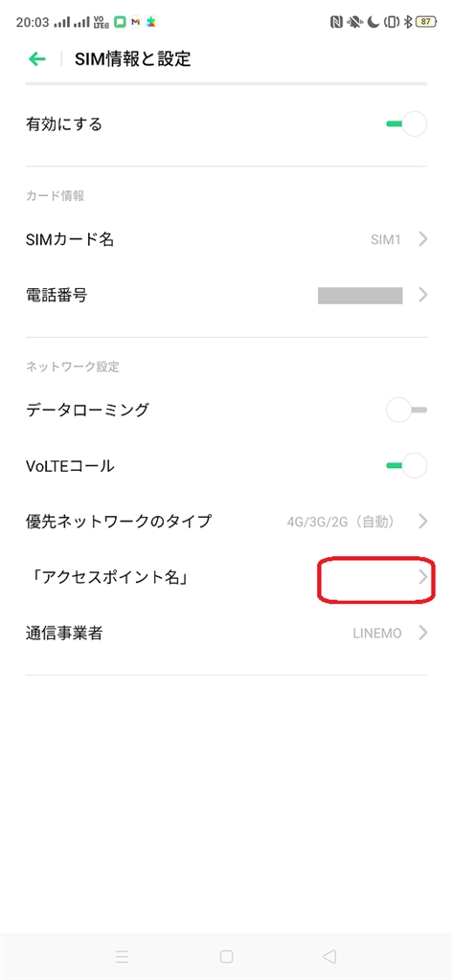Tap the Bluetooth status icon
Screen dimensions: 453x980
407,23
